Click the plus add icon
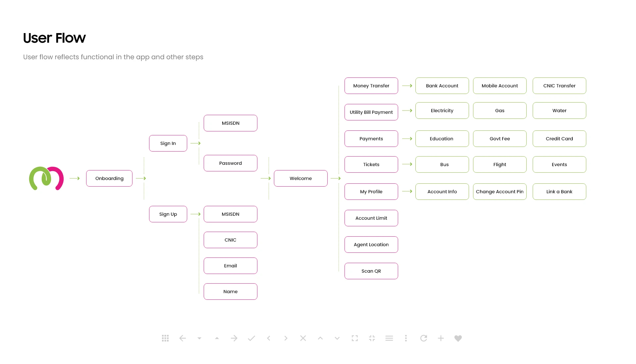Viewport: 636px width, 364px height. 441,338
